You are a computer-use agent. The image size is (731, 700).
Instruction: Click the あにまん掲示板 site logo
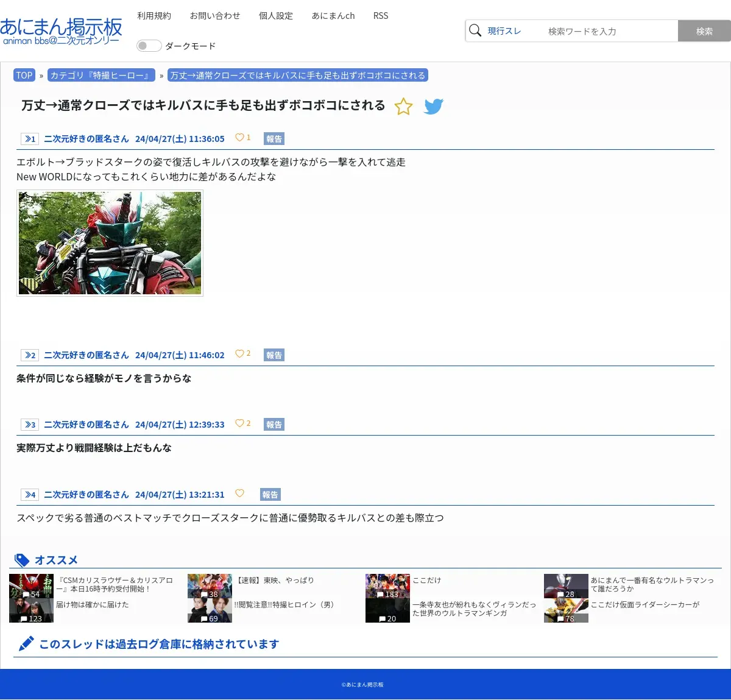tap(61, 31)
